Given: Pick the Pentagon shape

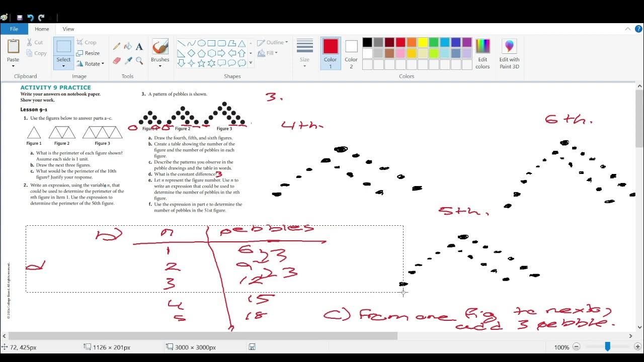Looking at the screenshot, I should (x=202, y=53).
